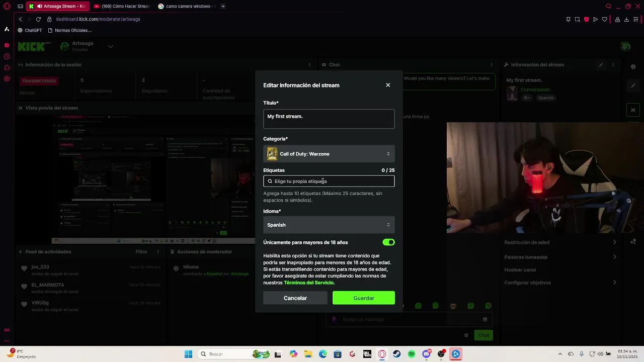This screenshot has width=644, height=362.
Task: Click the Título text field
Action: (x=329, y=119)
